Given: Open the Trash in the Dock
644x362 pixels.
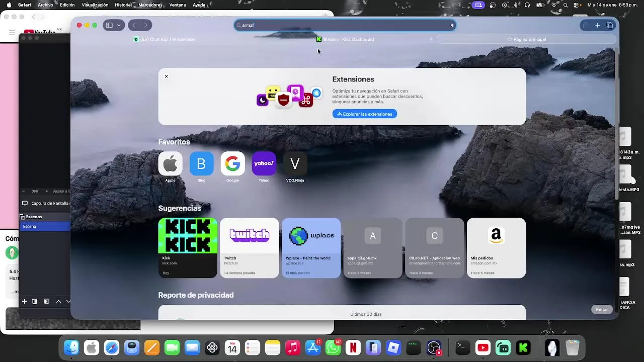Looking at the screenshot, I should (x=573, y=347).
